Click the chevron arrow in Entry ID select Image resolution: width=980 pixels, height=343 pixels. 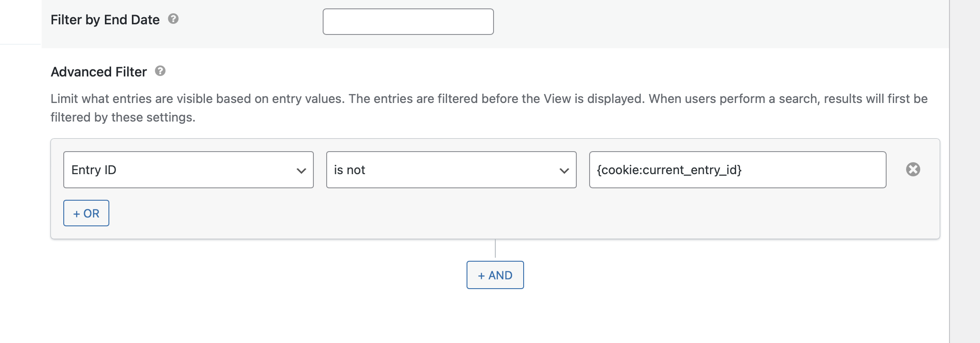(x=301, y=171)
